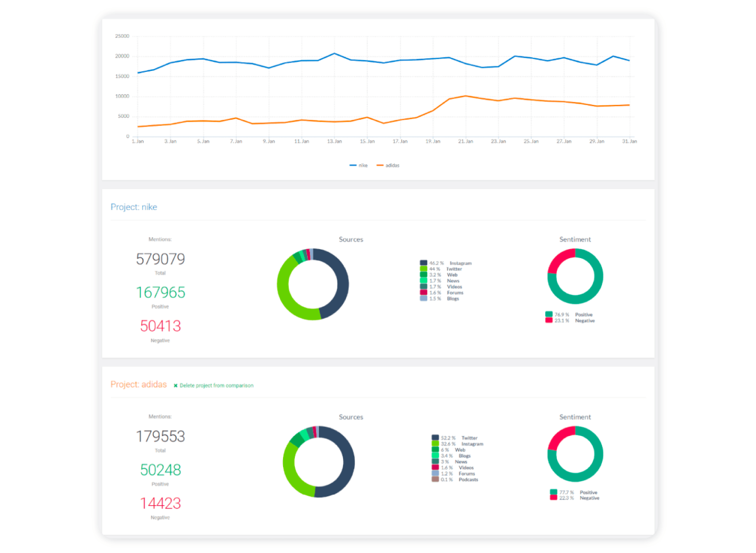Screen dimensions: 756x553
Task: Click the Positive legend square in nike Sentiment
Action: (x=548, y=314)
